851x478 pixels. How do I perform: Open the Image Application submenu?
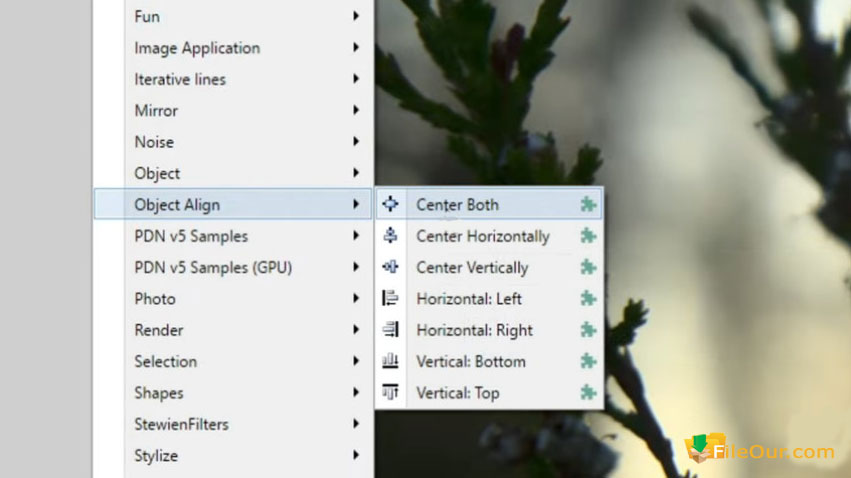pyautogui.click(x=233, y=48)
